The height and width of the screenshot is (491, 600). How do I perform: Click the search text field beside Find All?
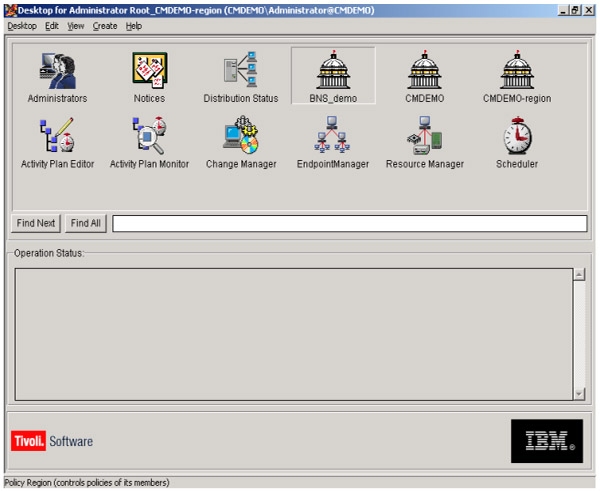[349, 224]
